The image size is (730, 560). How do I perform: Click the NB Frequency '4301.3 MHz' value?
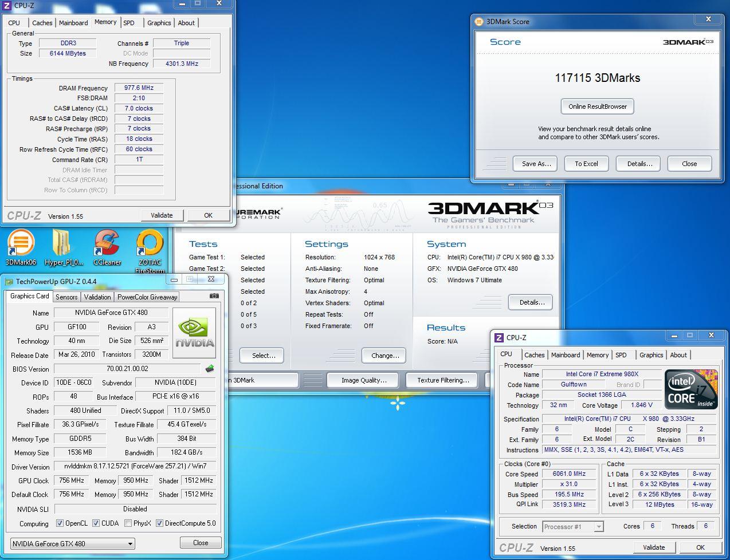point(182,64)
